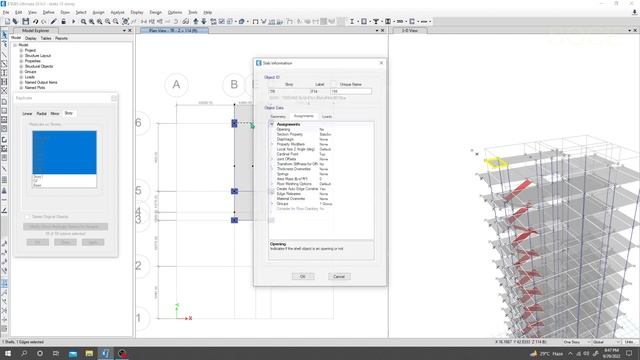Click the Cardinal Point assignment row
Image resolution: width=640 pixels, height=360 pixels.
pyautogui.click(x=321, y=154)
